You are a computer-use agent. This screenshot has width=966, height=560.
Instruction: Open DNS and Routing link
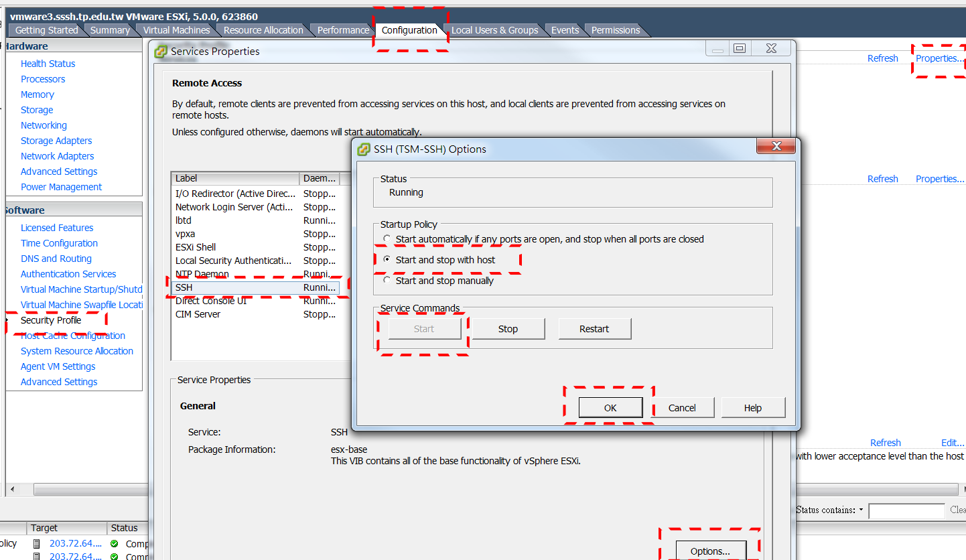tap(56, 259)
